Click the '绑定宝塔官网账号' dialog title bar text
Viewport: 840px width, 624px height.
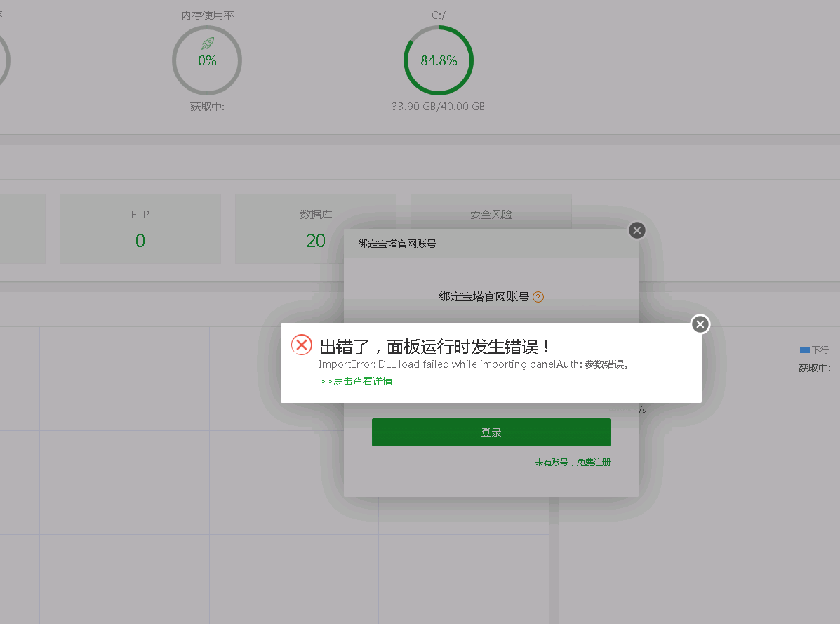pos(397,244)
